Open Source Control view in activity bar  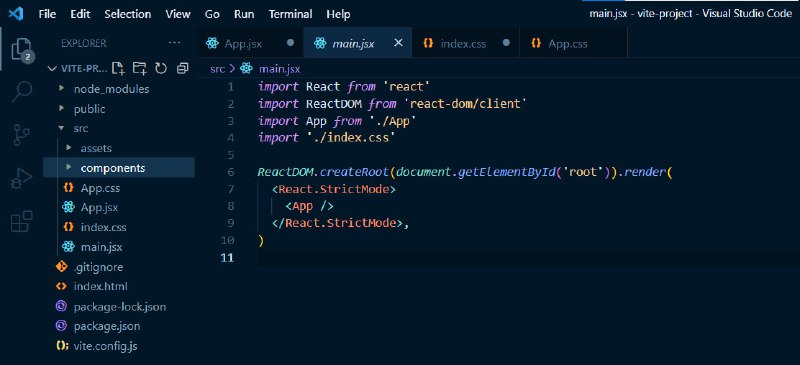click(x=22, y=135)
